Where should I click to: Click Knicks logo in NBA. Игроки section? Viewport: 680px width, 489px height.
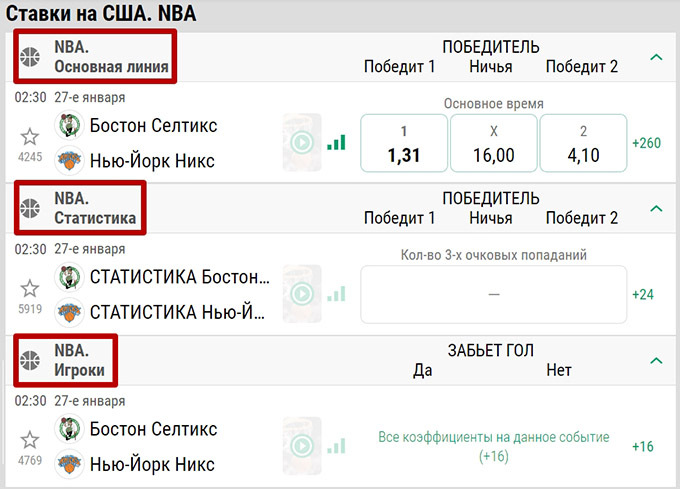(x=69, y=464)
